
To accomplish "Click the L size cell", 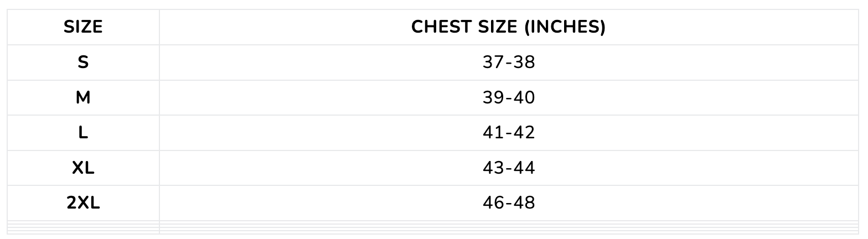I will 83,133.
